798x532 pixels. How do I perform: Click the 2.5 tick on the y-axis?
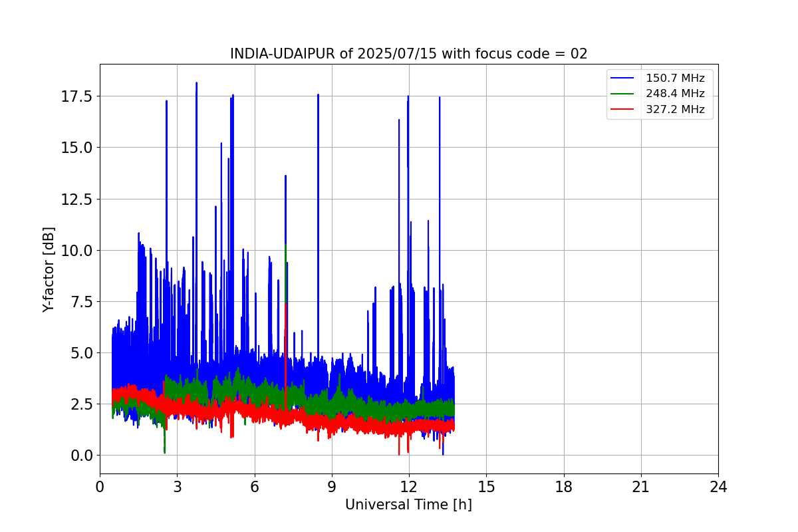(x=82, y=404)
